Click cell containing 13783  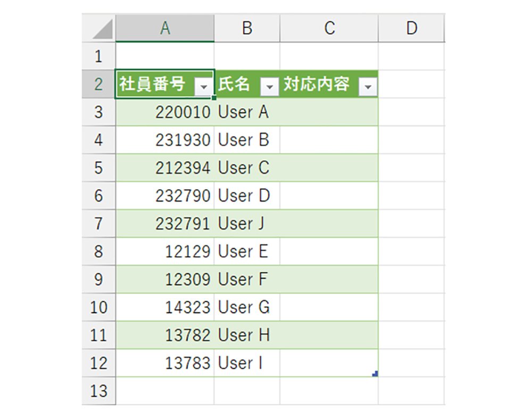point(165,363)
